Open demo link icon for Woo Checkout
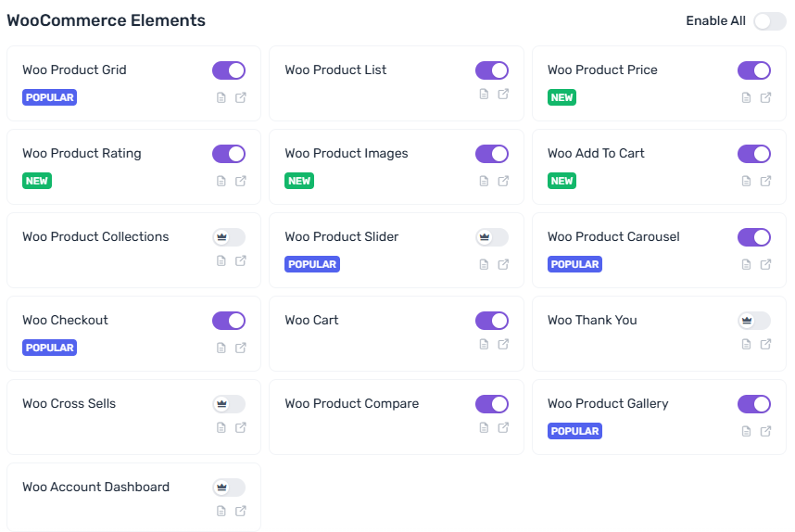This screenshot has width=795, height=532. pyautogui.click(x=241, y=348)
